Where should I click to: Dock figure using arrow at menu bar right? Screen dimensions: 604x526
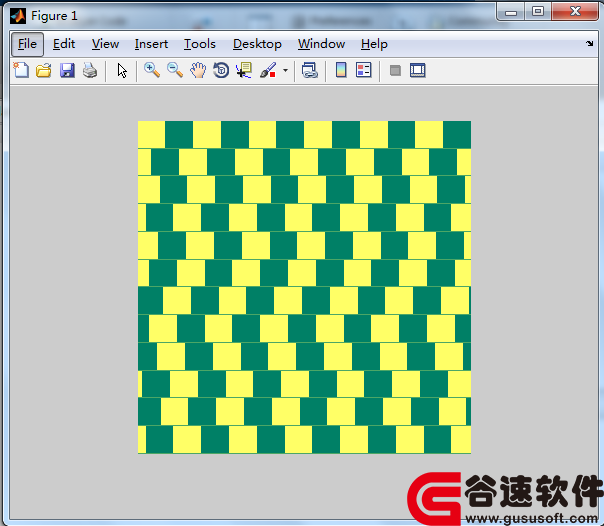pos(590,44)
